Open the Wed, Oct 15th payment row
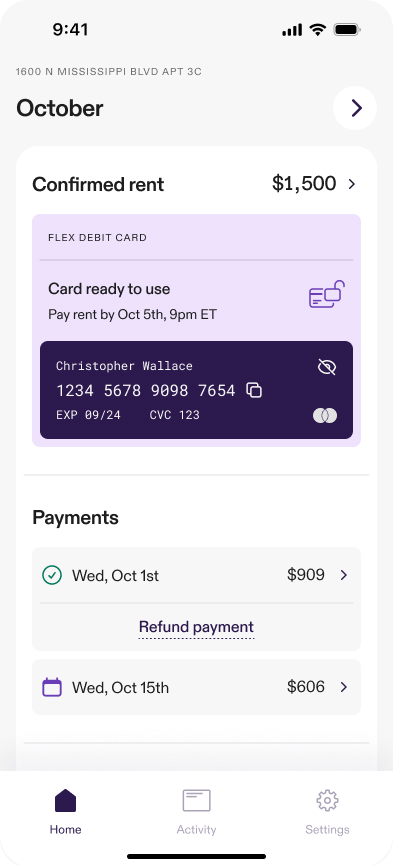Image resolution: width=393 pixels, height=867 pixels. (196, 687)
